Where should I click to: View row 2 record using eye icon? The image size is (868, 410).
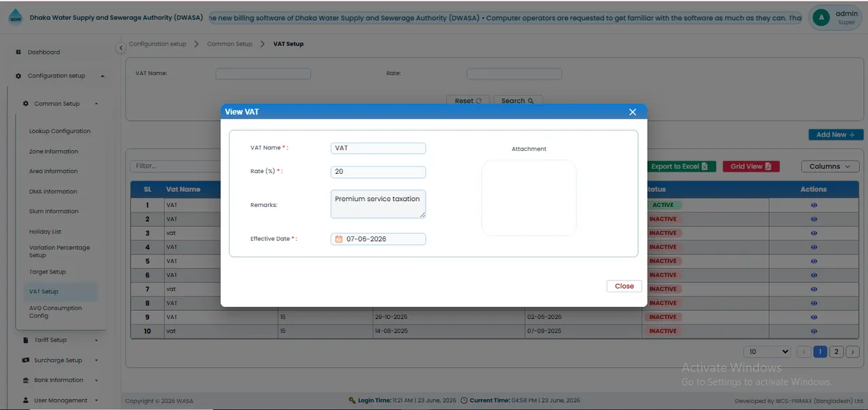pyautogui.click(x=814, y=219)
